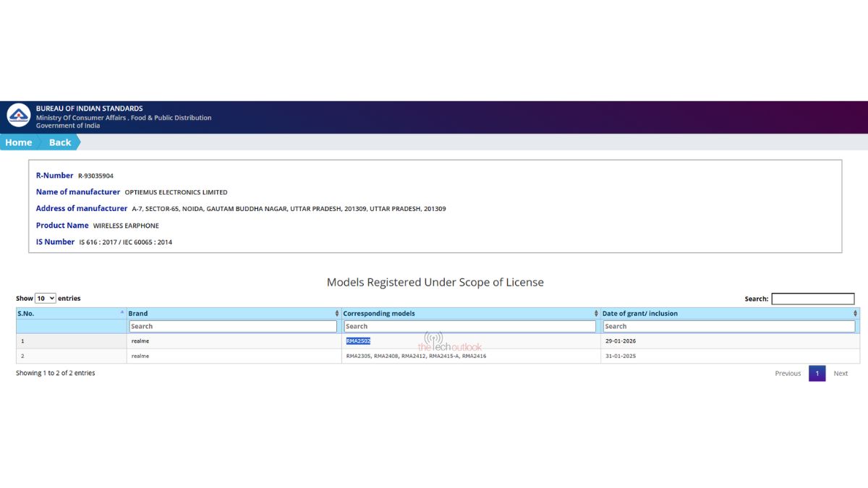Focus the main table Search field
Screen dimensions: 868x488
(x=812, y=299)
